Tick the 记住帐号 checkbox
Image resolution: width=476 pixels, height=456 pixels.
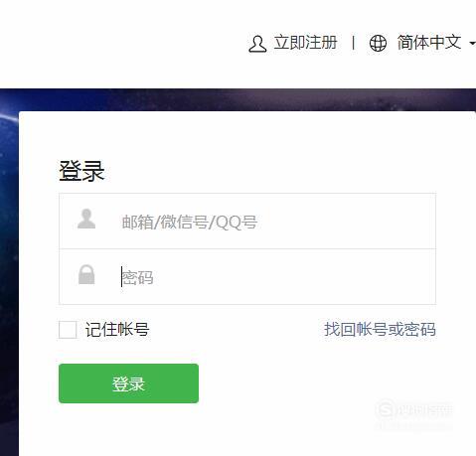tap(68, 330)
